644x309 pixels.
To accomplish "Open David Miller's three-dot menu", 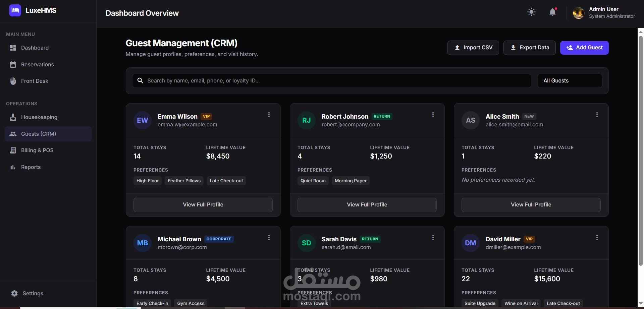I will (597, 238).
